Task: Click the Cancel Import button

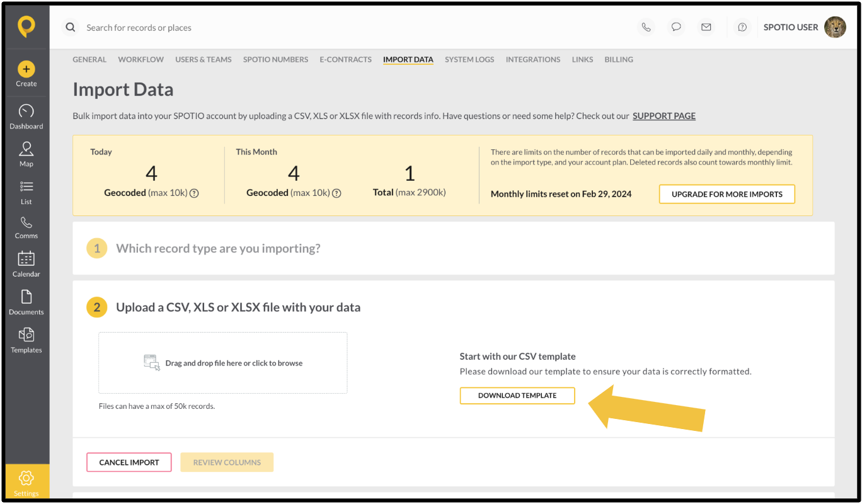Action: (x=129, y=462)
